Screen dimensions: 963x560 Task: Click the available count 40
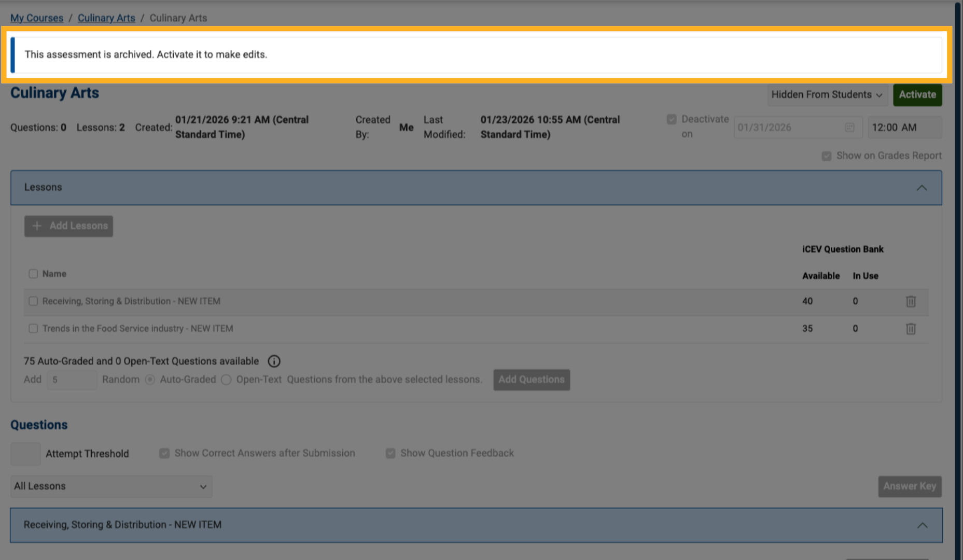[807, 301]
